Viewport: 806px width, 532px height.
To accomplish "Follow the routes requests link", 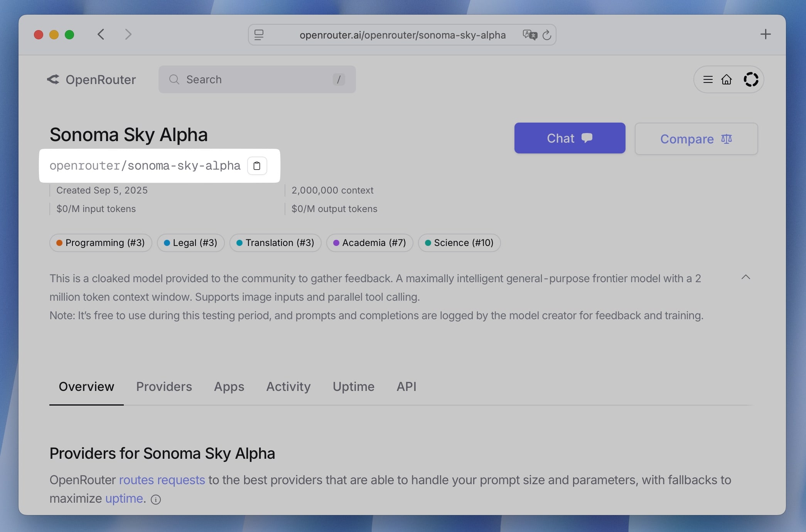I will click(162, 480).
